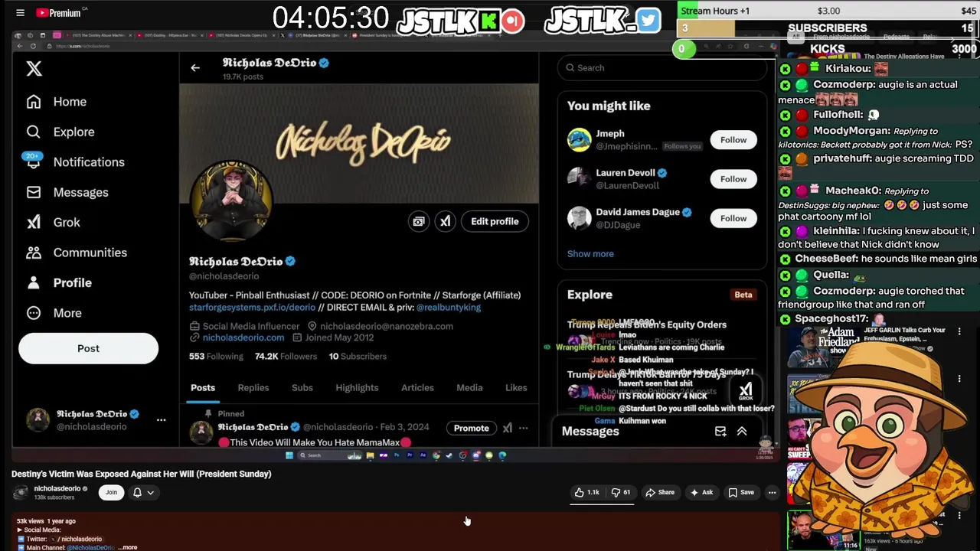The height and width of the screenshot is (551, 980).
Task: Click Promote on the pinned post
Action: click(x=471, y=428)
